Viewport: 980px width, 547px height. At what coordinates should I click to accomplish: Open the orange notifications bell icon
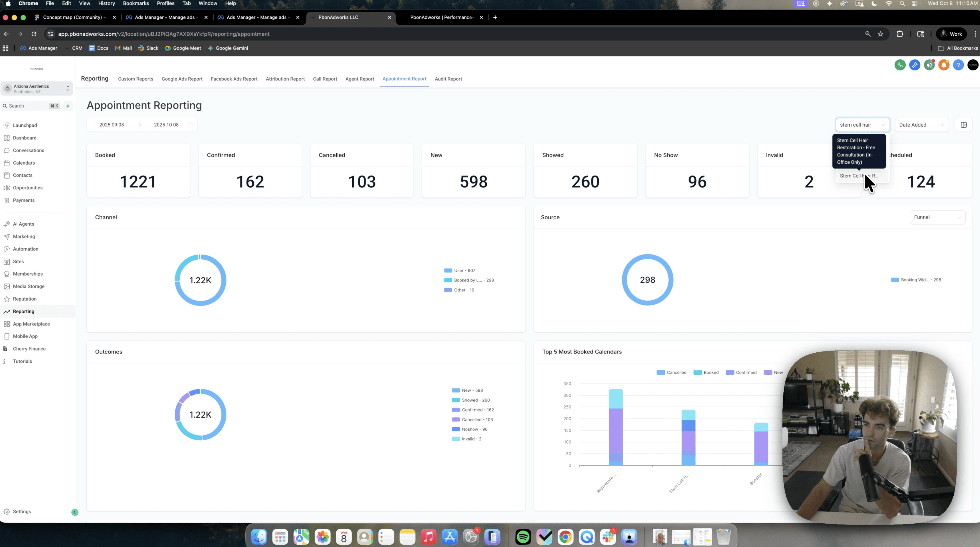tap(944, 65)
